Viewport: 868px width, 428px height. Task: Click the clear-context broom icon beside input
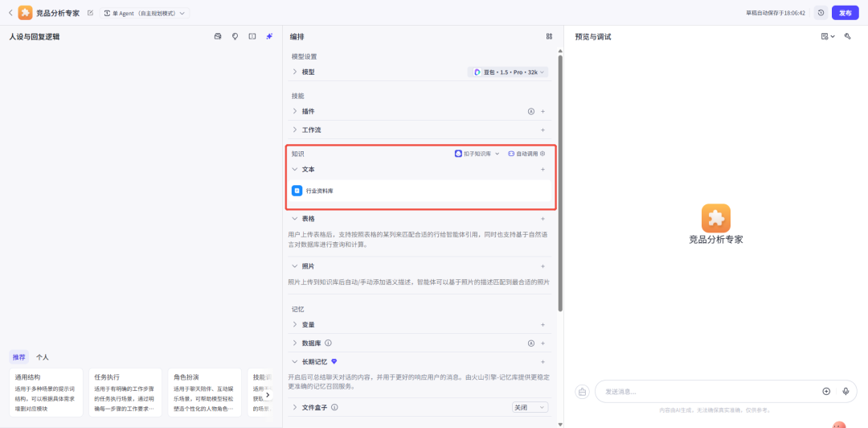point(583,392)
